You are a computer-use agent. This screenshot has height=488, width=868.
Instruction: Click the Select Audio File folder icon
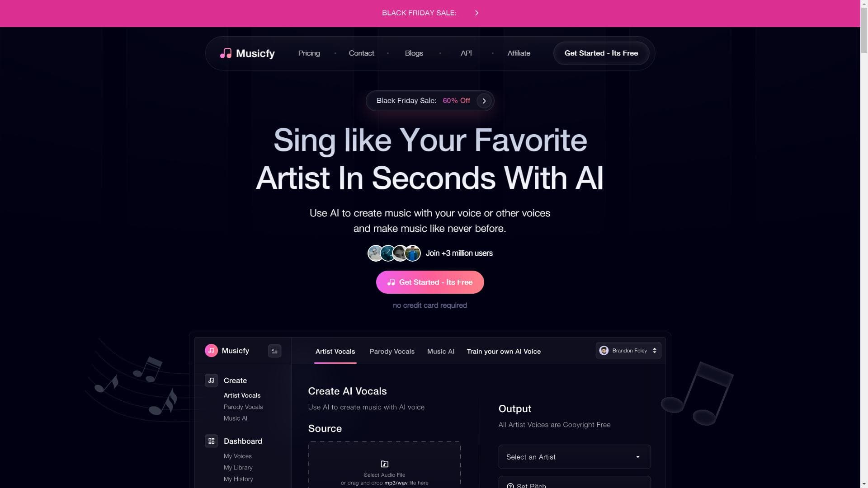pos(385,464)
